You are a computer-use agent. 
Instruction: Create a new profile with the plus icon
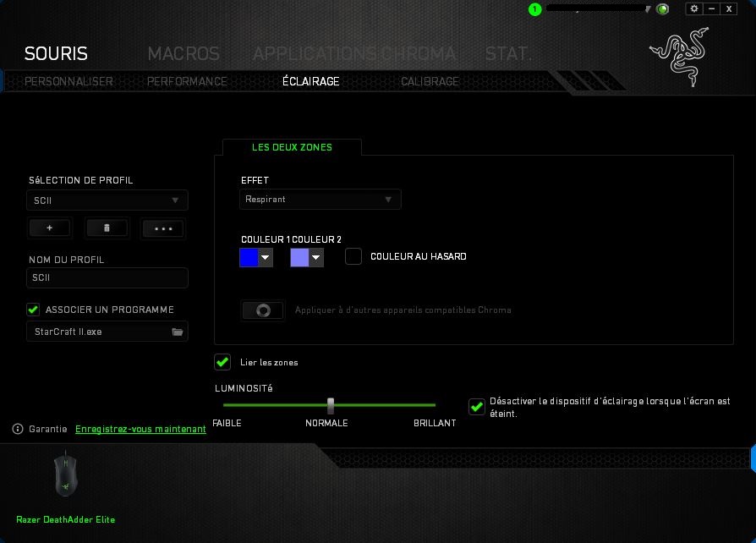click(x=49, y=228)
